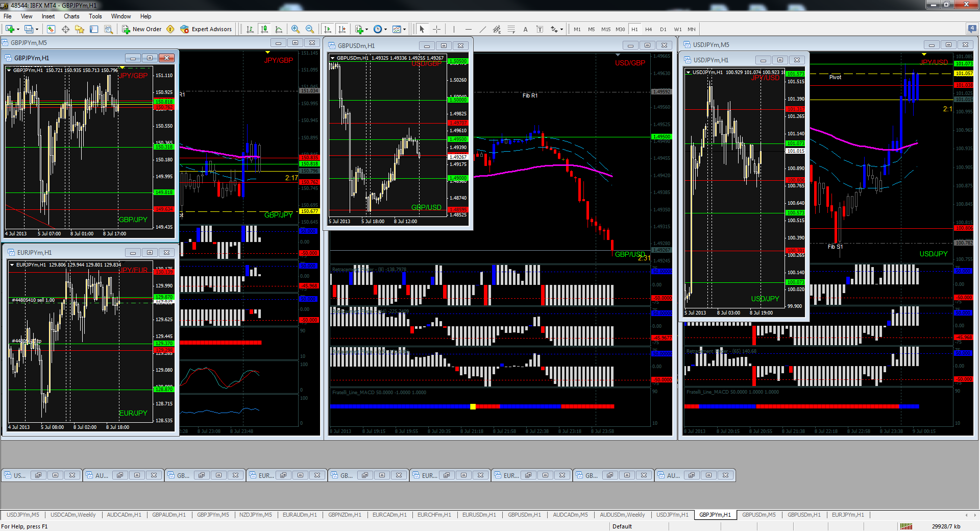The image size is (980, 531).
Task: Select the Horizontal Line drawing tool
Action: tap(469, 29)
